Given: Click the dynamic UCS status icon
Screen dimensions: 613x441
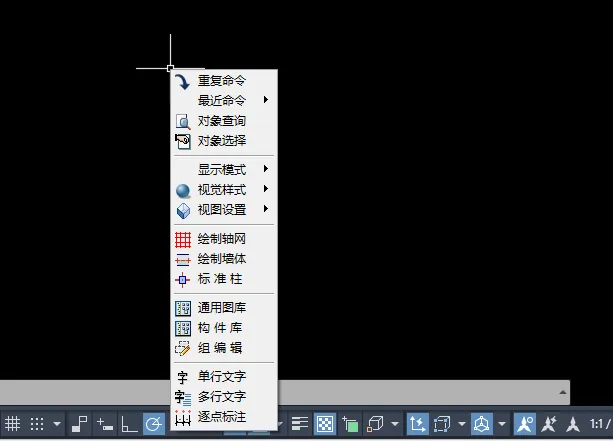Looking at the screenshot, I should click(x=417, y=424).
